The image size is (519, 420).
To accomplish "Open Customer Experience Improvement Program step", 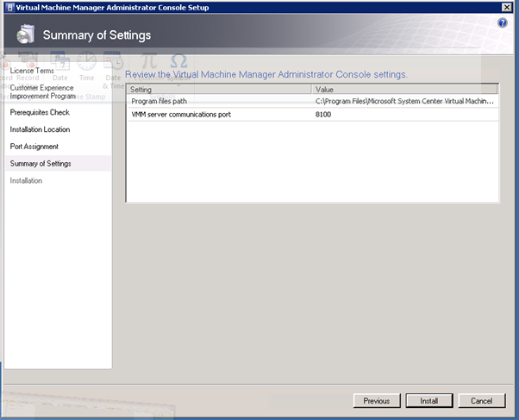I will click(x=43, y=91).
